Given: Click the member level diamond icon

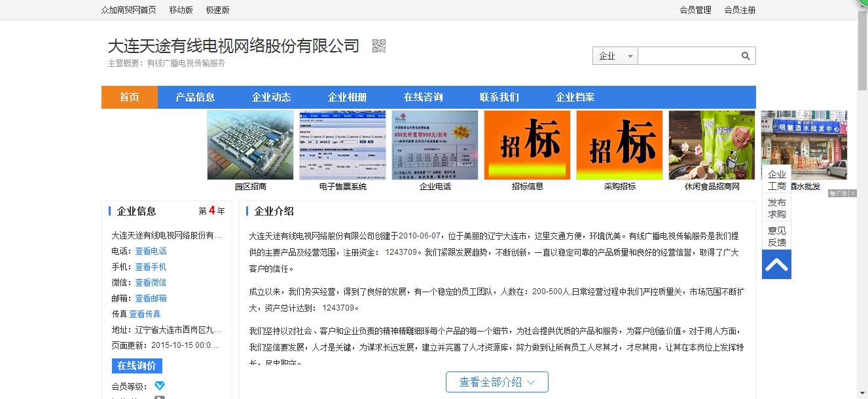Looking at the screenshot, I should coord(160,386).
